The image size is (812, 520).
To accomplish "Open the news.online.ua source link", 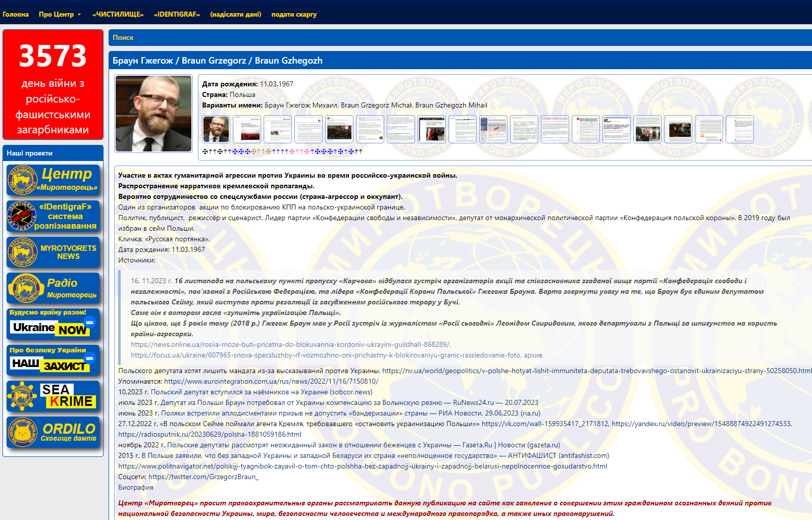I will tap(290, 344).
